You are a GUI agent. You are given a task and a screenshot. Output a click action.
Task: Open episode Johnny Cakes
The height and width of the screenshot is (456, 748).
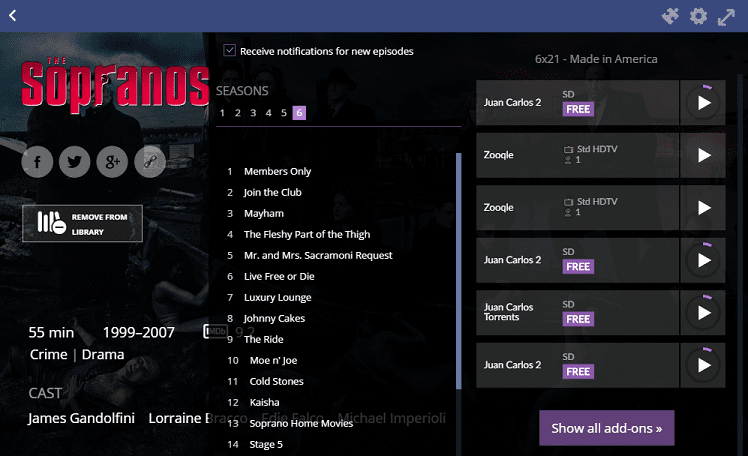tap(274, 318)
